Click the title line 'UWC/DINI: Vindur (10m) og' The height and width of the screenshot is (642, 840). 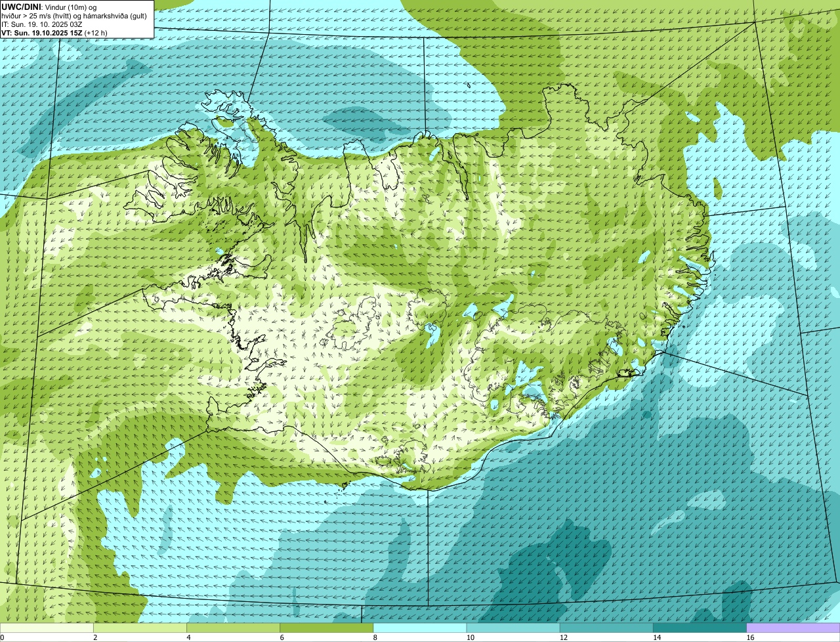coord(49,7)
